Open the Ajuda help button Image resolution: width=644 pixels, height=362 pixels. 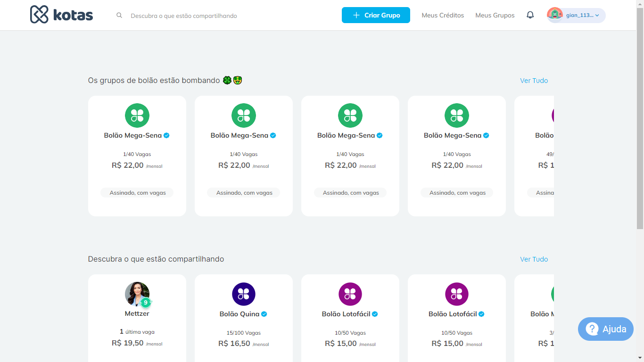pos(606,329)
